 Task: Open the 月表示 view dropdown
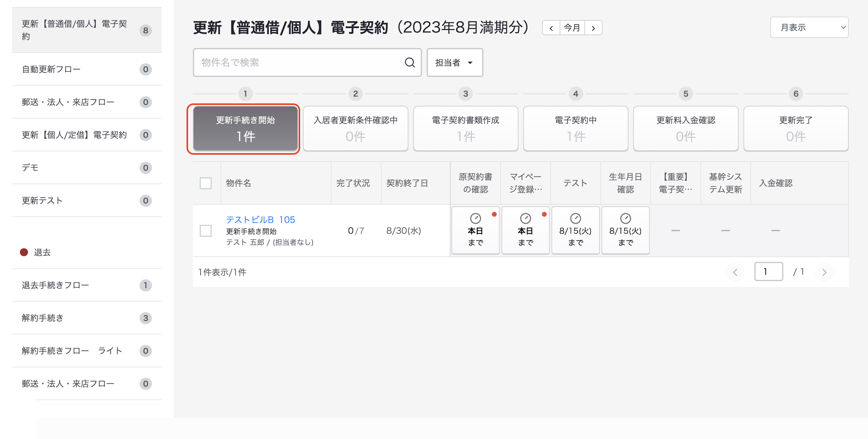point(809,27)
